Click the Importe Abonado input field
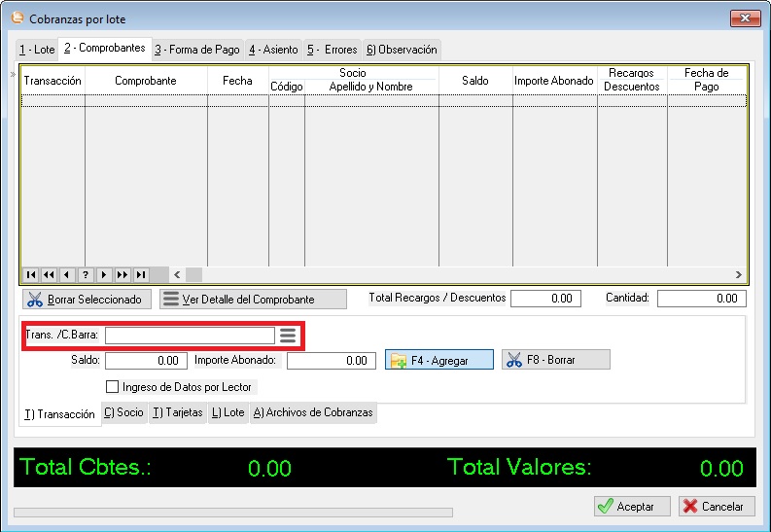 pyautogui.click(x=331, y=361)
